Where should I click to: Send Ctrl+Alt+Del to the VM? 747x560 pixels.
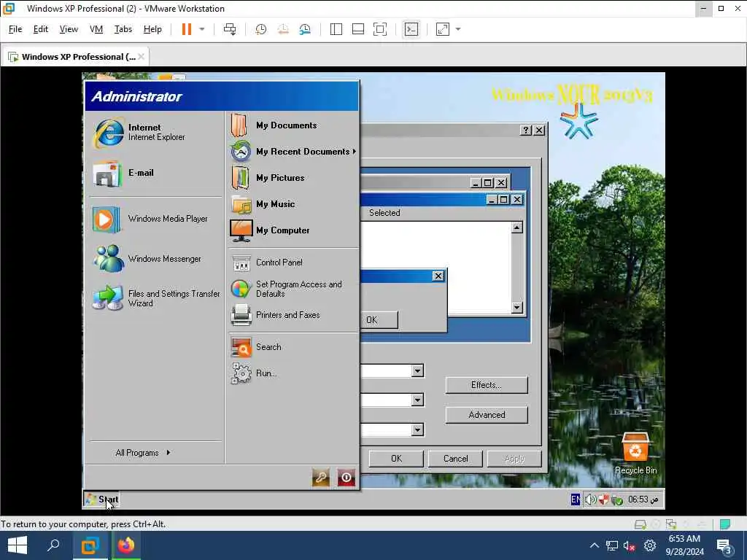pos(230,29)
